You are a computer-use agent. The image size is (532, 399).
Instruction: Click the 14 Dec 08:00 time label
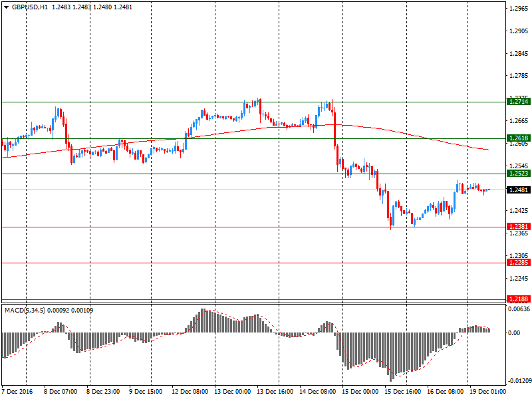coord(318,392)
